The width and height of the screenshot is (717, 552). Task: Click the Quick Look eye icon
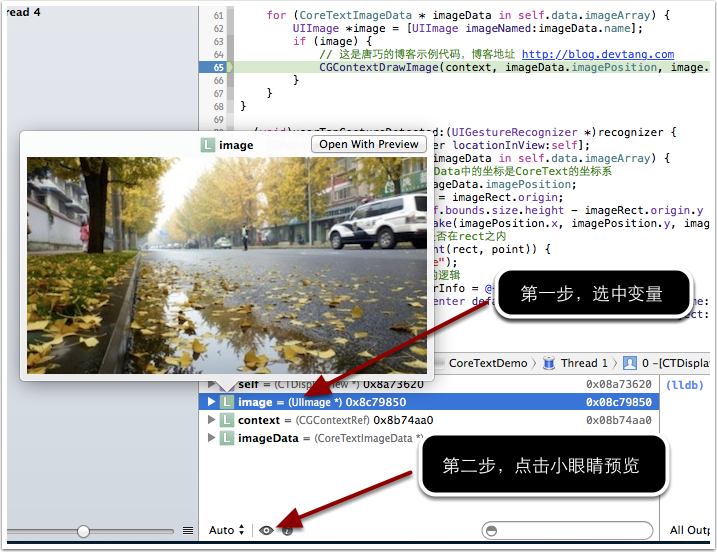[266, 530]
